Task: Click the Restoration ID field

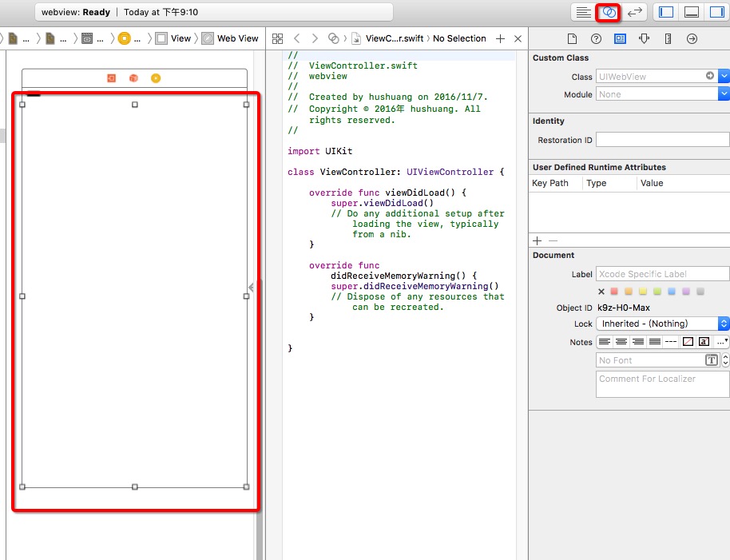Action: point(662,140)
